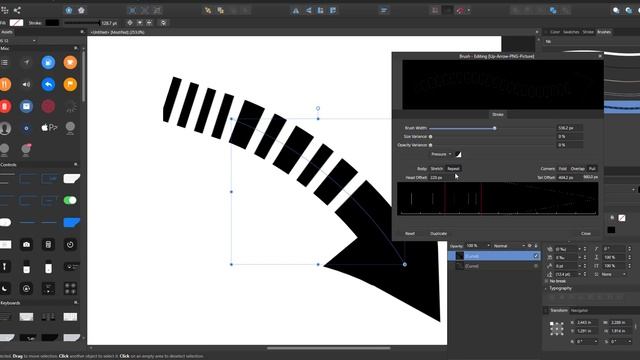Open the Pressure controller dropdown
The height and width of the screenshot is (360, 640).
click(x=441, y=154)
